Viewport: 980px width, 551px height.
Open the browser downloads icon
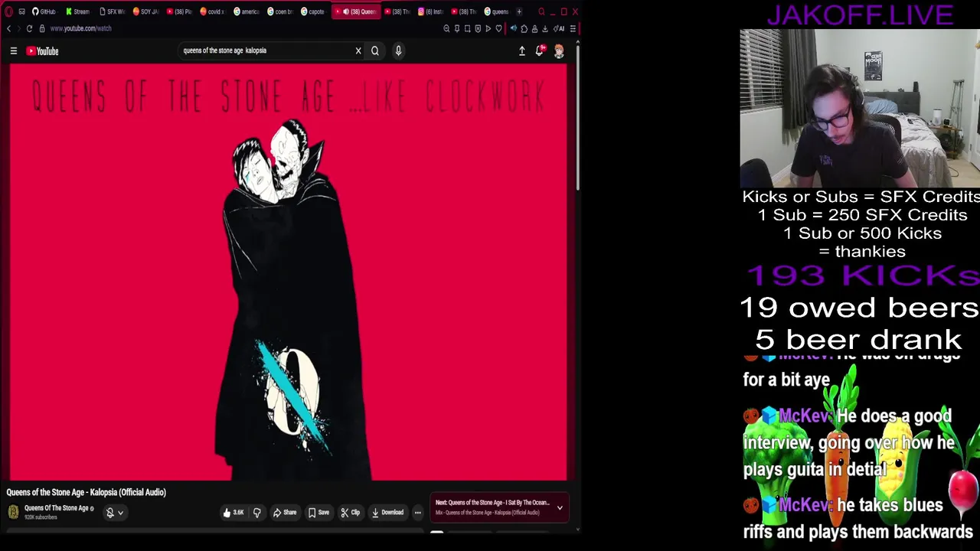click(545, 28)
